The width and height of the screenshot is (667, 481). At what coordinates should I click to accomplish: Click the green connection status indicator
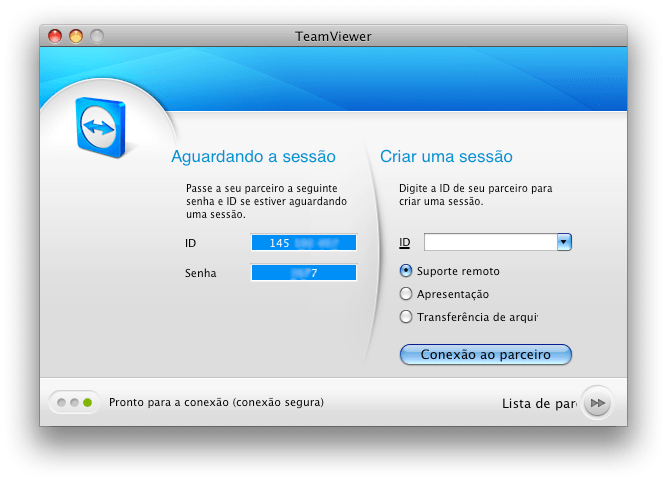tap(88, 402)
